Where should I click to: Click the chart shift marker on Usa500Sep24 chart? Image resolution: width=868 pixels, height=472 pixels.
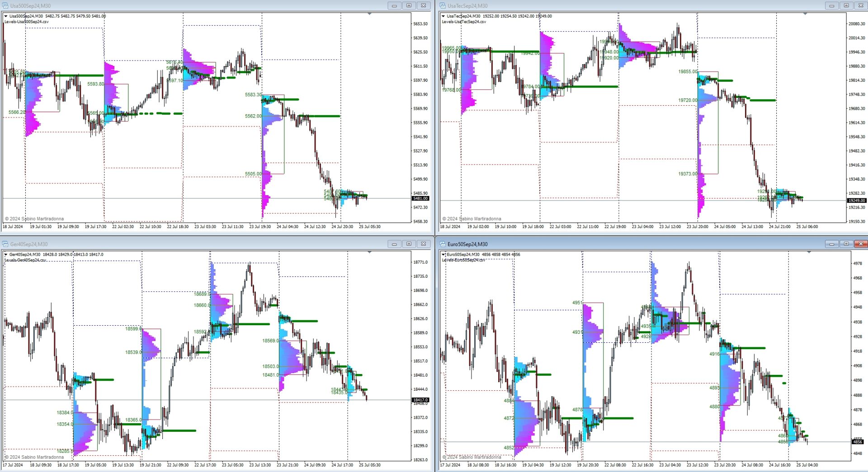(369, 14)
